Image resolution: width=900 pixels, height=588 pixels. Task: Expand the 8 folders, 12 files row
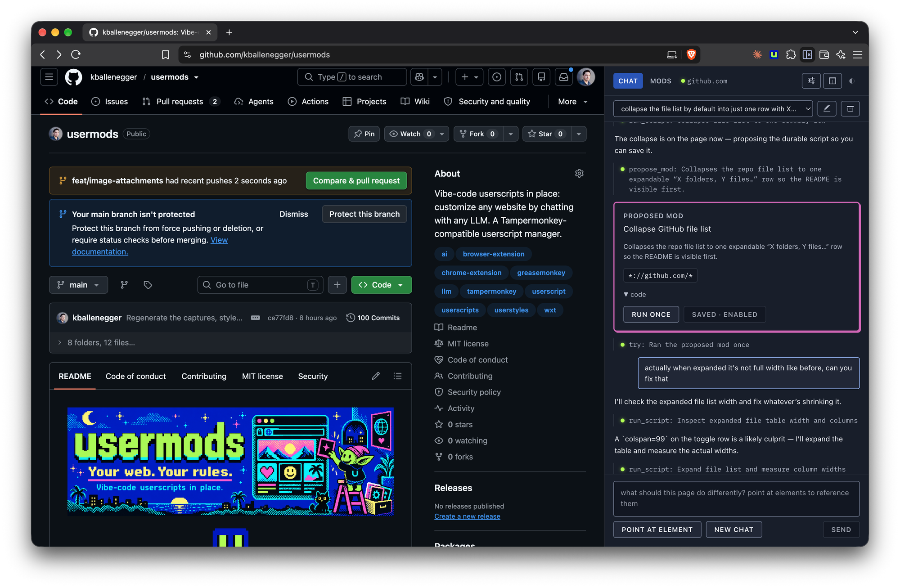click(x=230, y=343)
